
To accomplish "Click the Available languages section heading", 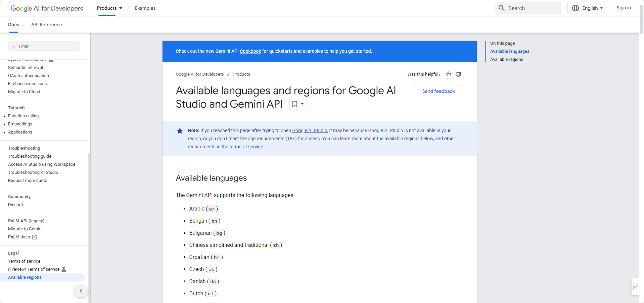I will (x=211, y=178).
